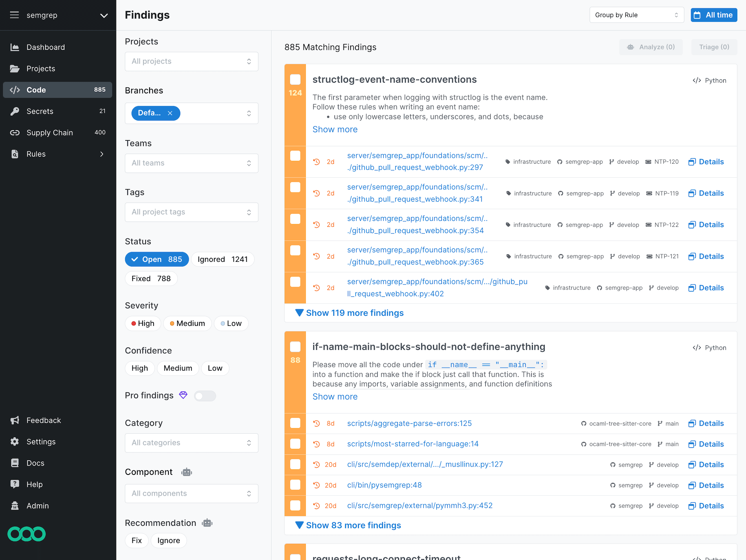The width and height of the screenshot is (746, 560).
Task: Click the Semgrep logo at bottom left
Action: tap(26, 534)
